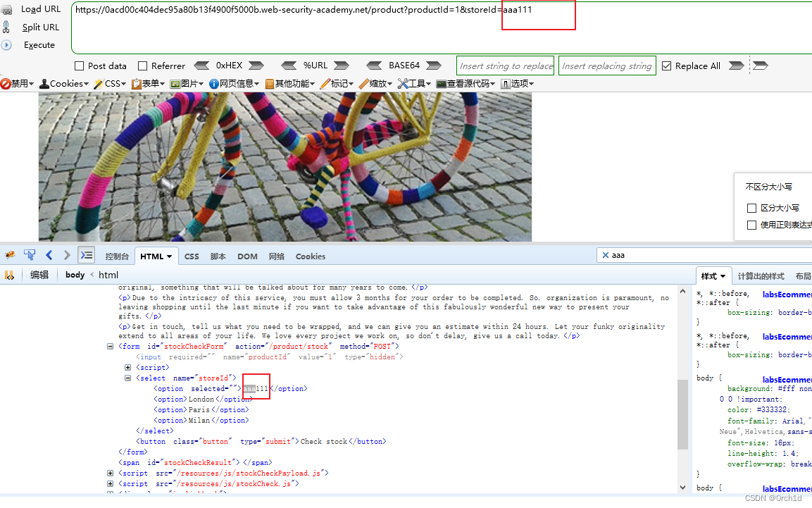Viewport: 812px width, 508px height.
Task: Toggle the Firebug command line icon
Action: (x=86, y=255)
